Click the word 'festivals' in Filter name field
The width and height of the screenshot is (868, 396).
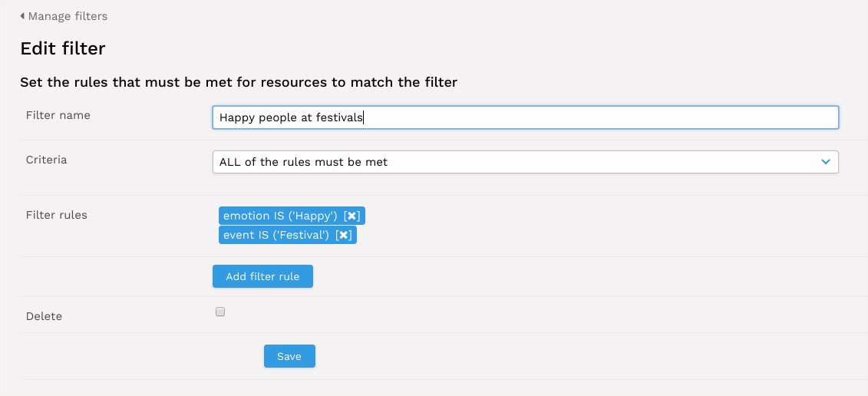coord(339,117)
